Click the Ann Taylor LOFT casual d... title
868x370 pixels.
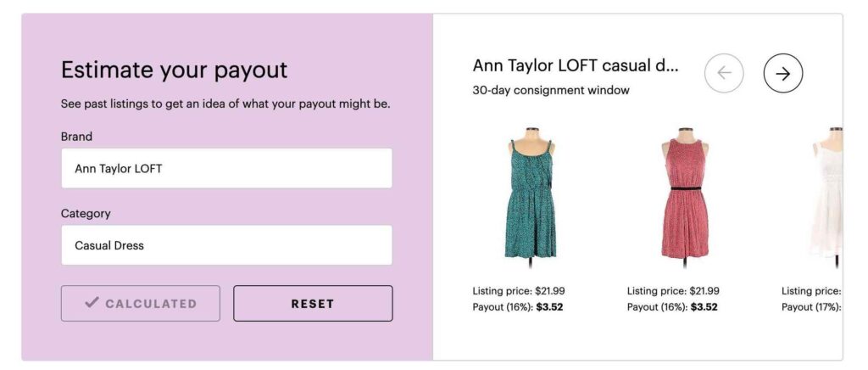pyautogui.click(x=576, y=65)
